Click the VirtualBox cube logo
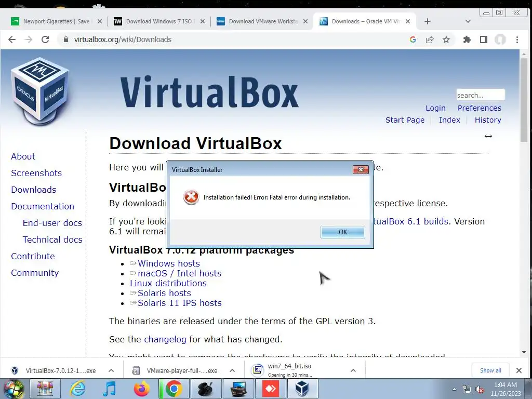The width and height of the screenshot is (532, 399). pos(40,91)
